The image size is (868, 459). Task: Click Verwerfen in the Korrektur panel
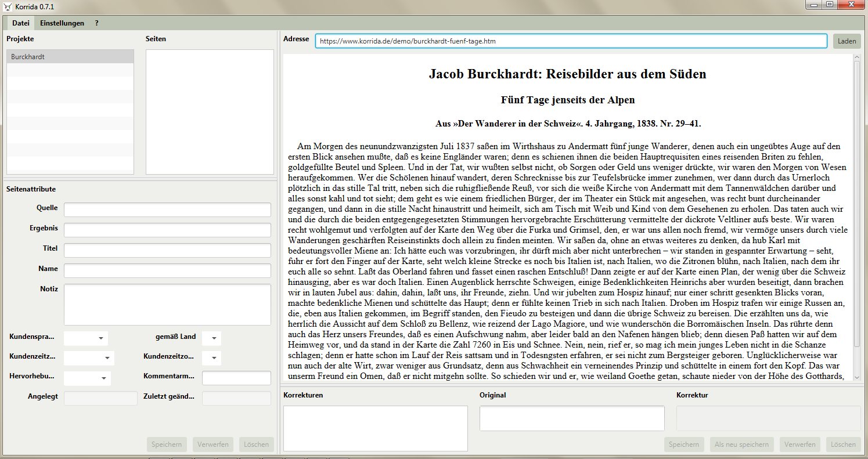point(800,444)
